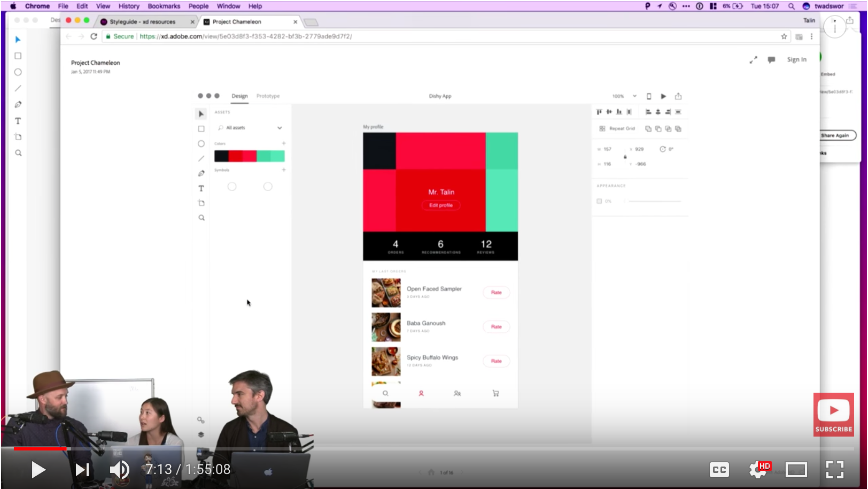The height and width of the screenshot is (489, 868).
Task: Click Rate for Baba Ganoush
Action: [497, 327]
